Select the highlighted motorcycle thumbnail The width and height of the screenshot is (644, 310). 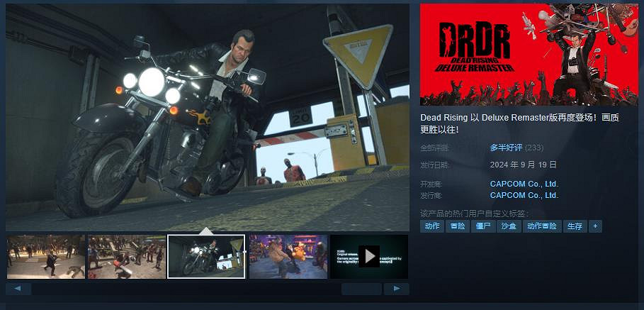tap(206, 257)
